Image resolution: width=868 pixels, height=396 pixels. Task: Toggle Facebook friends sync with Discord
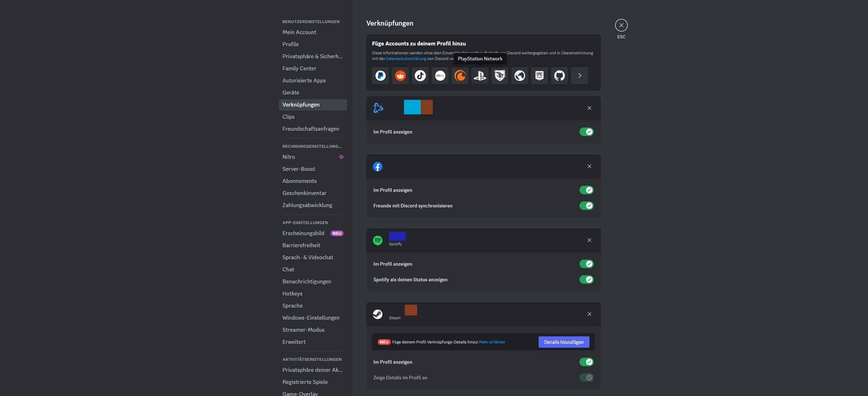coord(586,206)
